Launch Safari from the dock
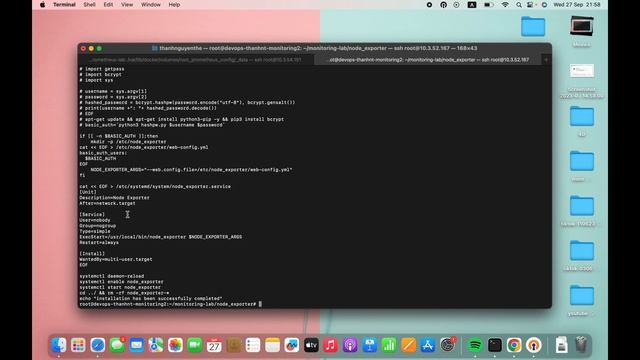Image resolution: width=640 pixels, height=360 pixels. [98, 345]
